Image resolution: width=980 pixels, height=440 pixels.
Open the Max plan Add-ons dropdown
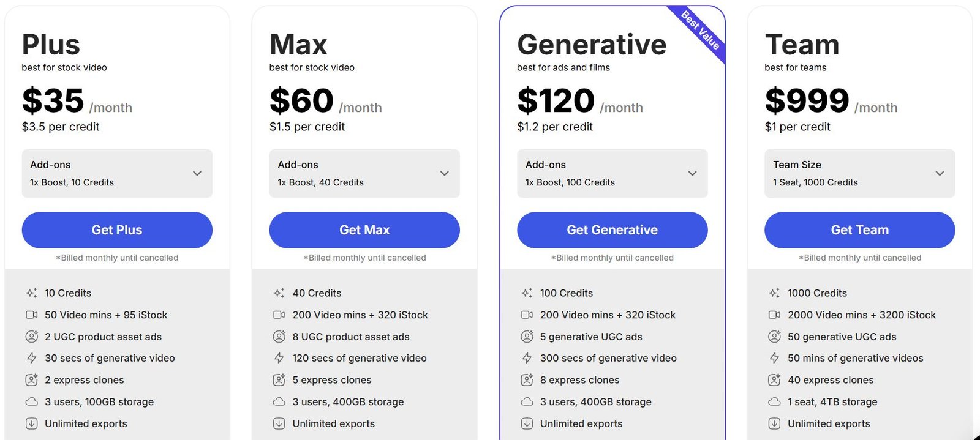(364, 173)
